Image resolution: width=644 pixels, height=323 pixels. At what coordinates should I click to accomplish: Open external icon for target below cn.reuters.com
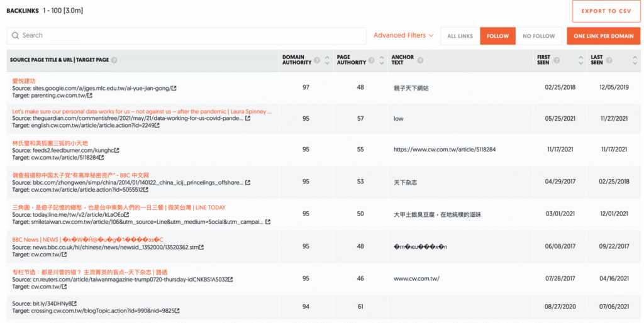pyautogui.click(x=64, y=287)
